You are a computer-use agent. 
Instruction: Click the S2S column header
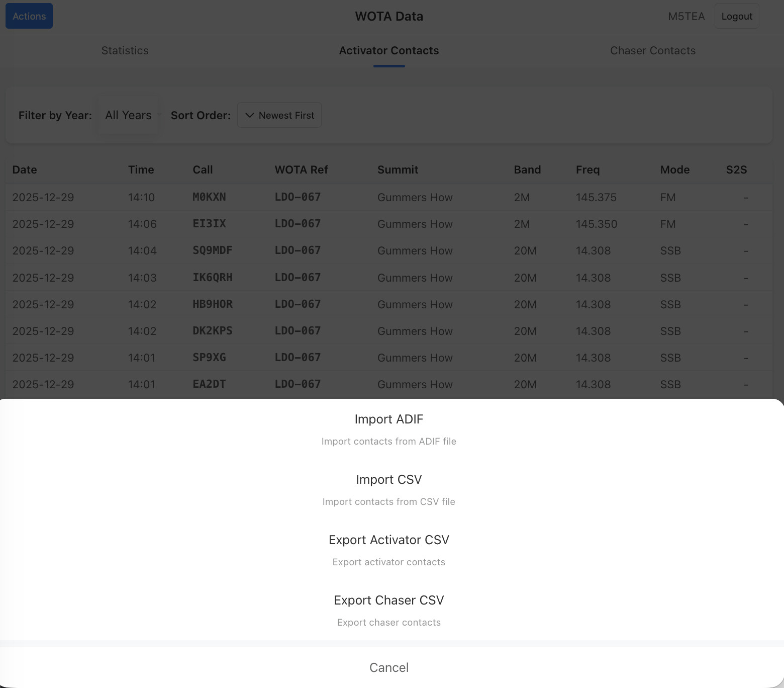point(736,169)
